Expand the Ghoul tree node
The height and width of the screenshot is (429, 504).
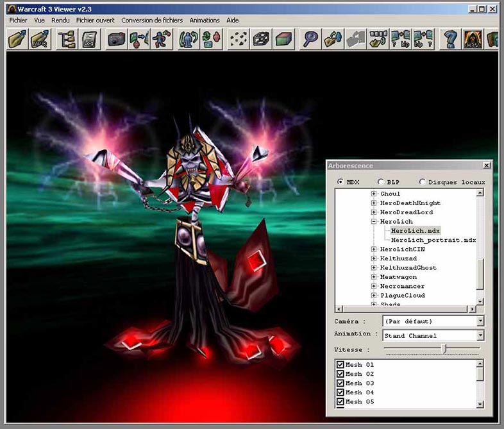[373, 194]
